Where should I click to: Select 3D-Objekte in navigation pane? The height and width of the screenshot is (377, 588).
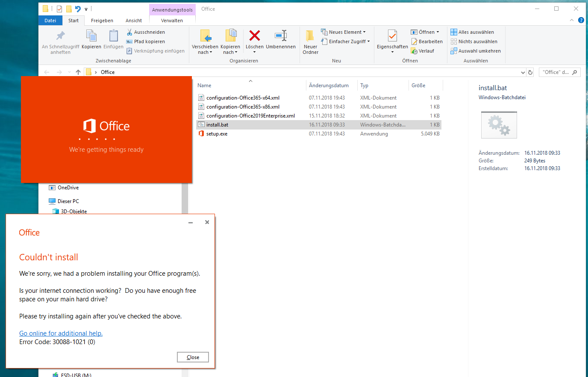coord(73,211)
